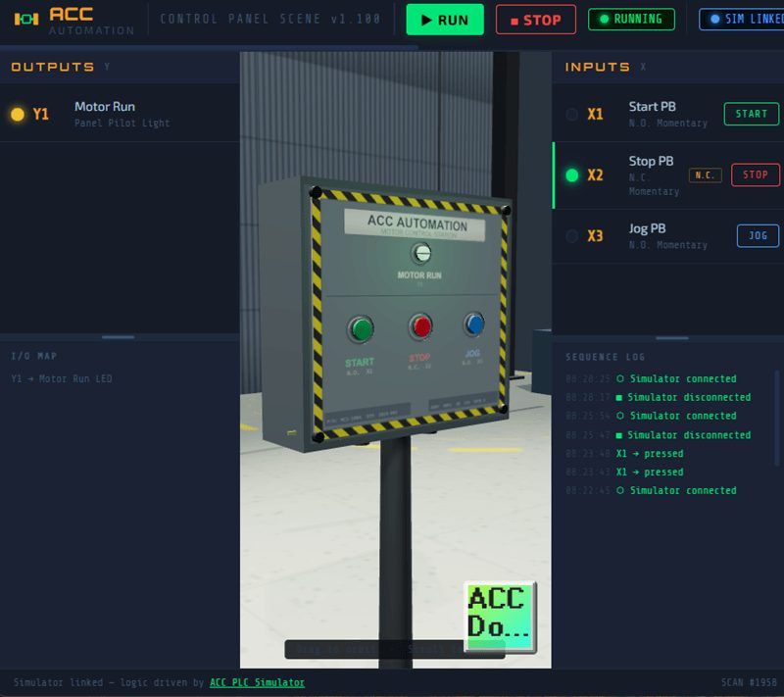Click the N.C. tag on Stop PB
This screenshot has height=697, width=784.
tap(705, 175)
